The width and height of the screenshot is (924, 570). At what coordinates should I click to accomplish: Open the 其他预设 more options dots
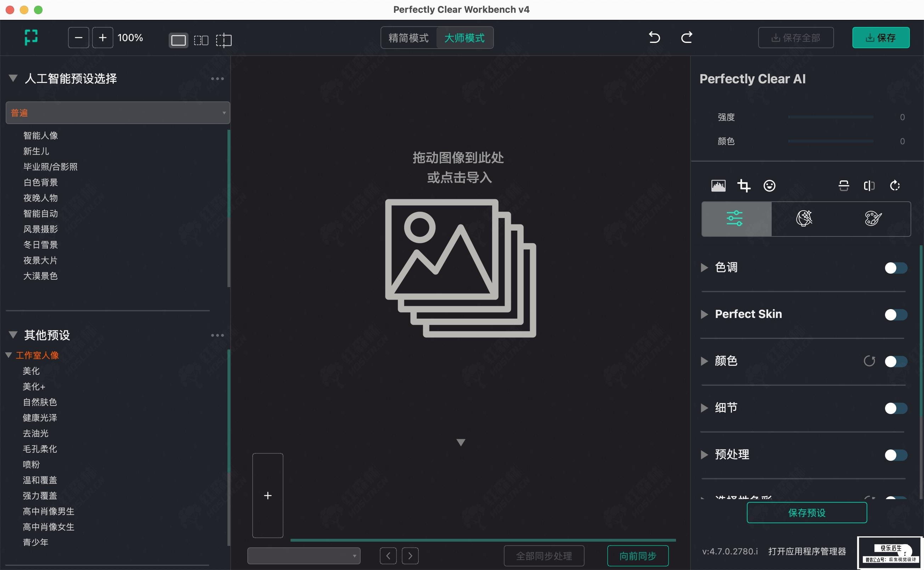pos(217,335)
